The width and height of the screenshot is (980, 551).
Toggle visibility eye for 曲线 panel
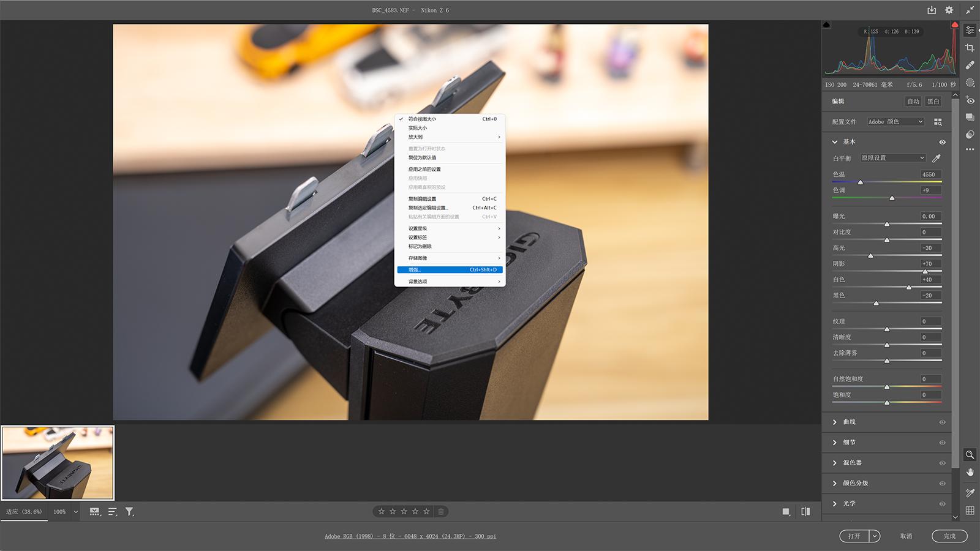click(x=942, y=422)
